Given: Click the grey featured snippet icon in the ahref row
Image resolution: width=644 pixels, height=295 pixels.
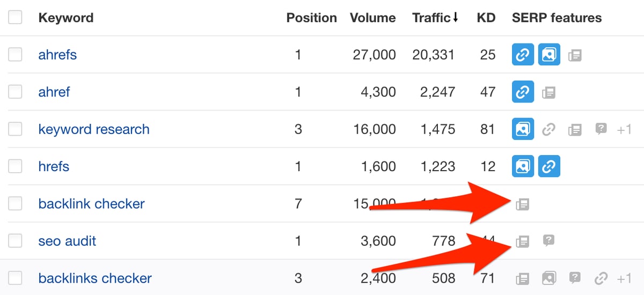Looking at the screenshot, I should click(548, 92).
